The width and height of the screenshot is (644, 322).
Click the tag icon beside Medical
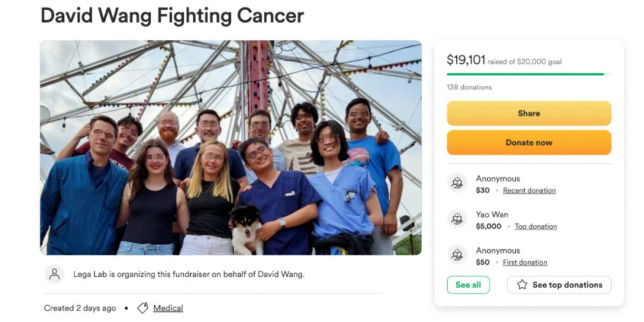point(143,308)
